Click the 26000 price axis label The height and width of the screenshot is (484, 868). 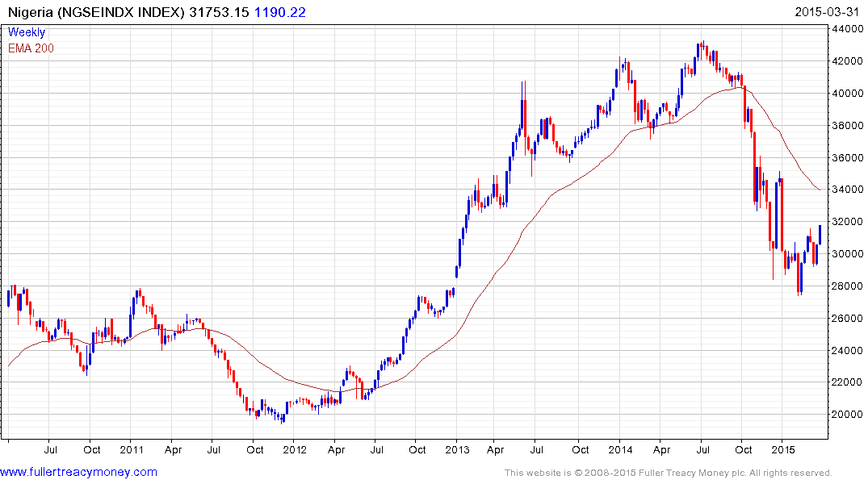click(847, 318)
